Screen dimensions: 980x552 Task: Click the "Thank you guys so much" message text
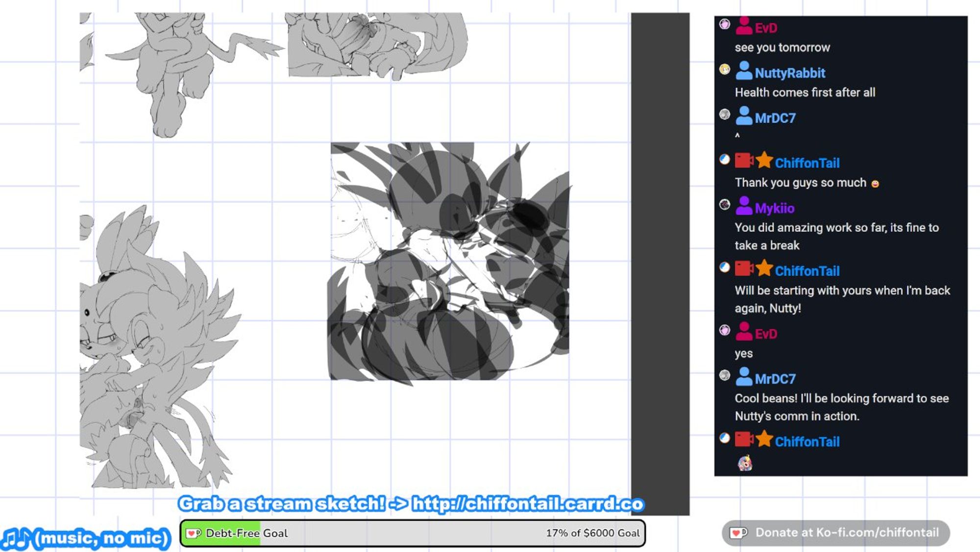[800, 183]
